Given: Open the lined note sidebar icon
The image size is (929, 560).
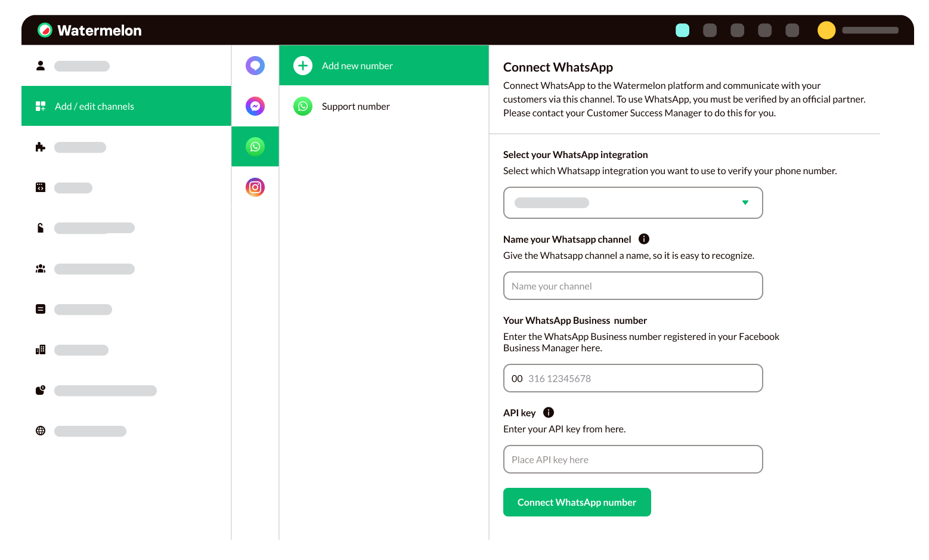Looking at the screenshot, I should click(x=41, y=309).
